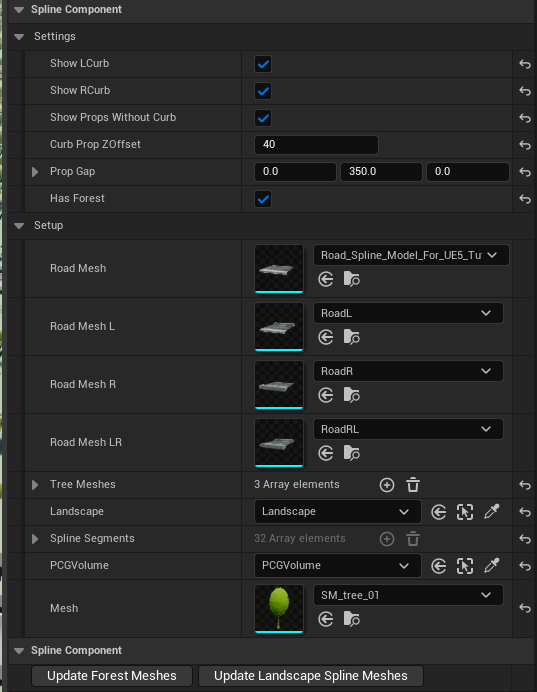The width and height of the screenshot is (537, 692).
Task: Expand the Spline Segments array
Action: pos(35,539)
